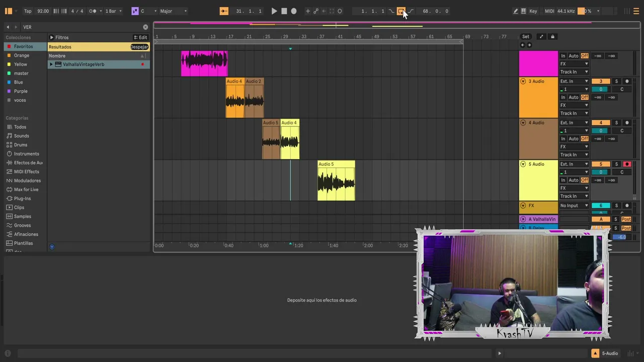Toggle the Loop switch
Screen dimensions: 644x362
(401, 11)
